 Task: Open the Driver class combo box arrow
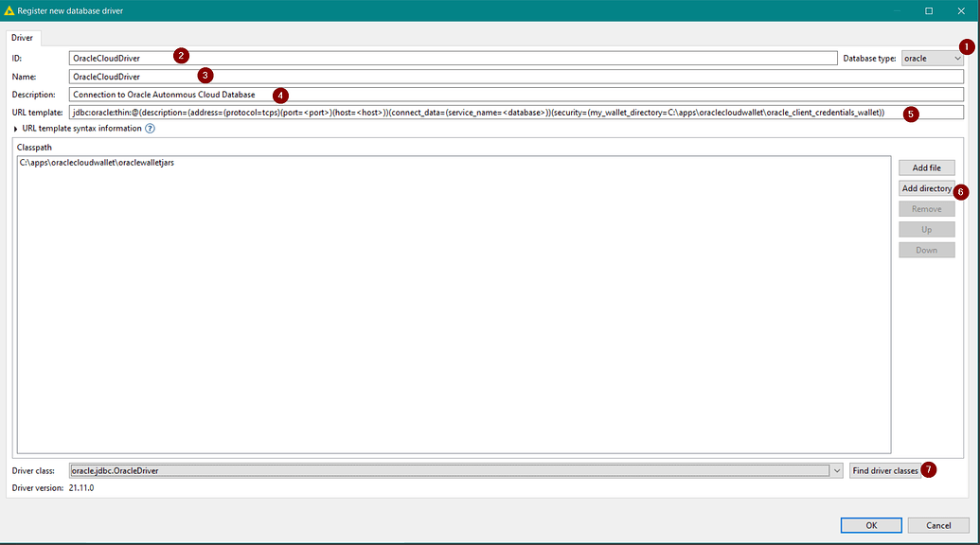(x=837, y=470)
